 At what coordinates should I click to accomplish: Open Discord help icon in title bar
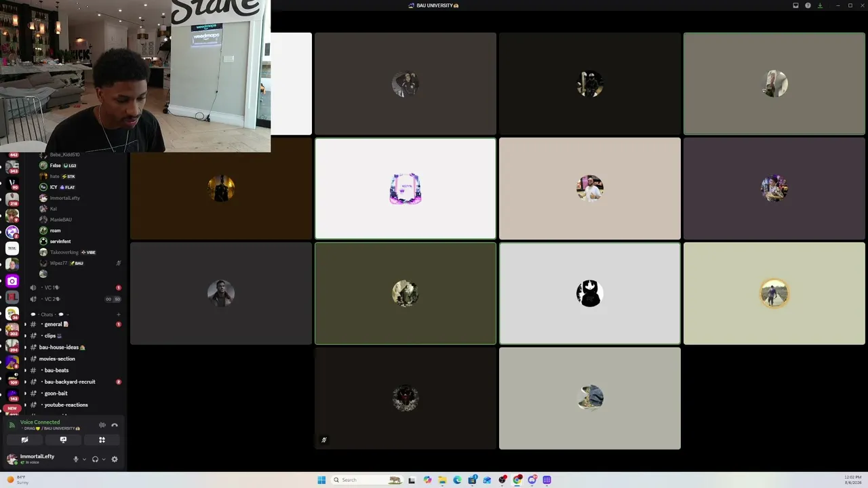pos(808,5)
